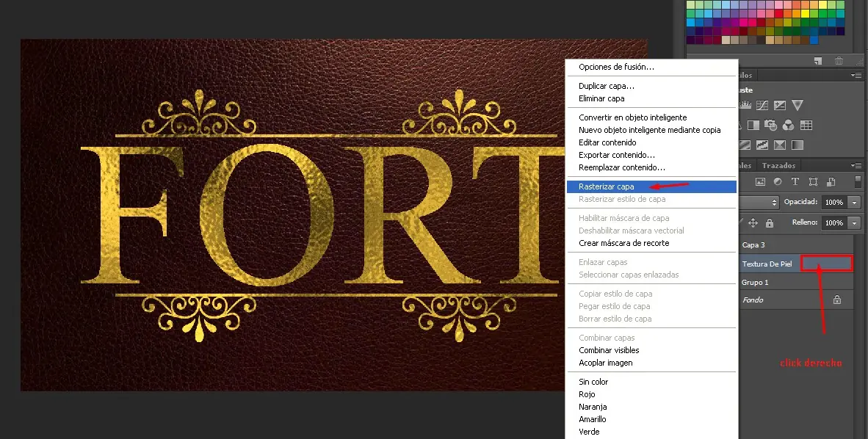Click the lock icon on Fondo layer
Viewport: 868px width, 439px height.
coord(837,300)
